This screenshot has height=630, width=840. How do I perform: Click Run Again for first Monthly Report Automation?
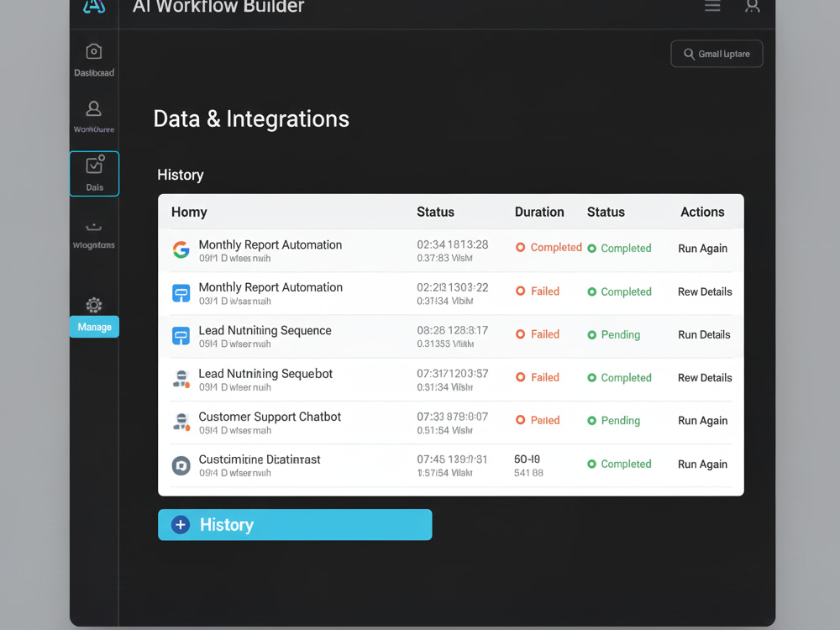coord(703,249)
